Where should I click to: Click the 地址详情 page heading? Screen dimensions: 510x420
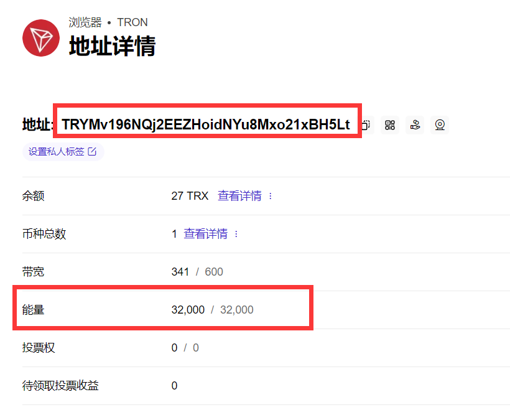point(112,46)
